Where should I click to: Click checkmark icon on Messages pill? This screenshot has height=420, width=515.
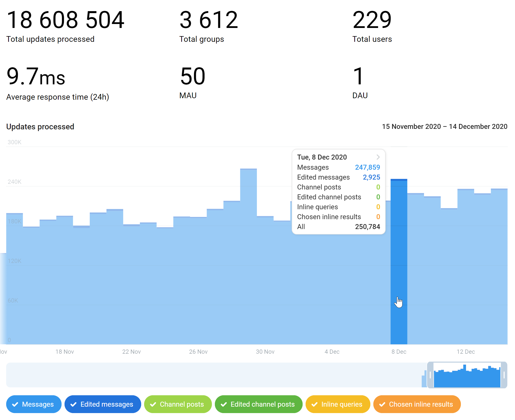pyautogui.click(x=15, y=404)
